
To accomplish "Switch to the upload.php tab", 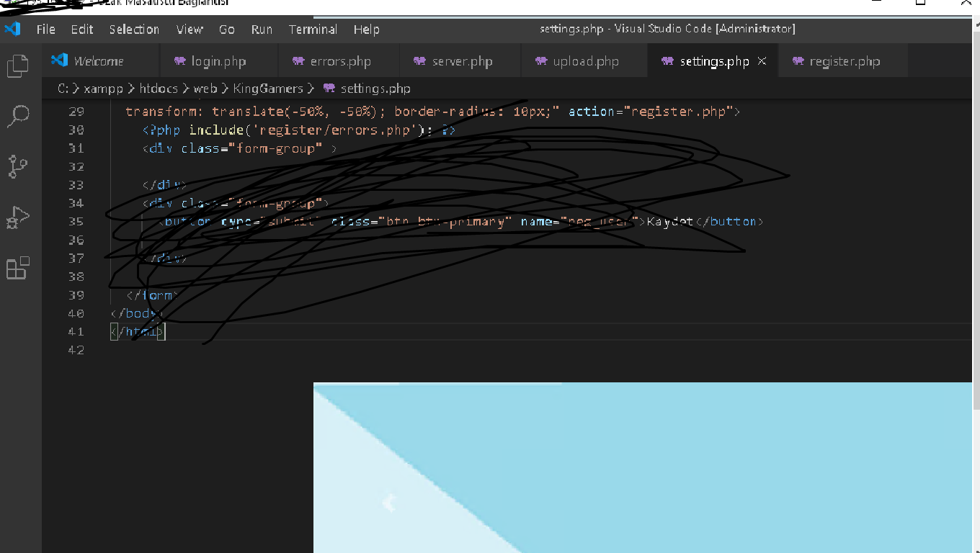I will (584, 61).
